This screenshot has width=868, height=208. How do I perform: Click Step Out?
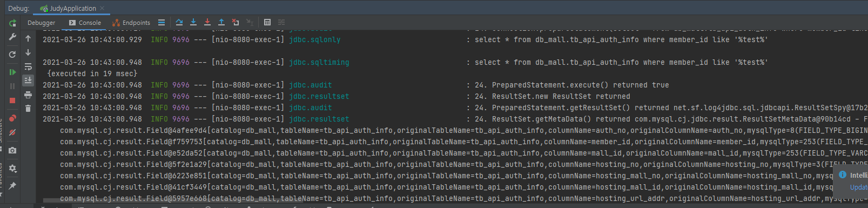click(221, 22)
